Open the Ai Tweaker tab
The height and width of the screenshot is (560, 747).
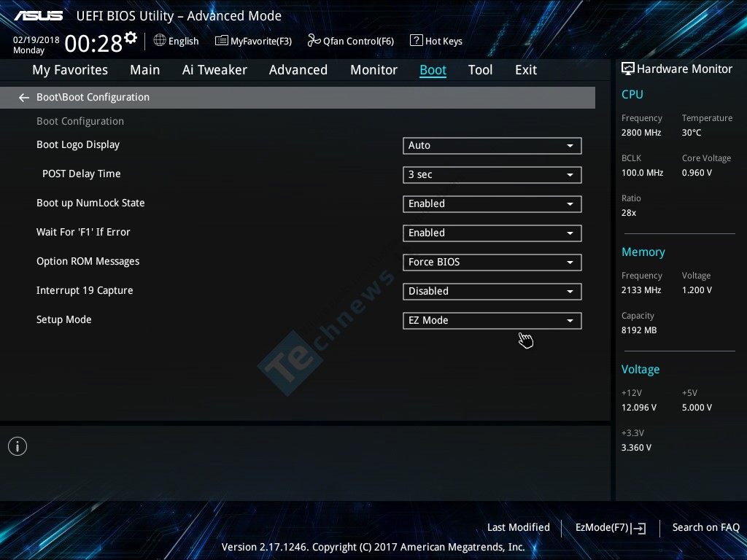click(214, 70)
